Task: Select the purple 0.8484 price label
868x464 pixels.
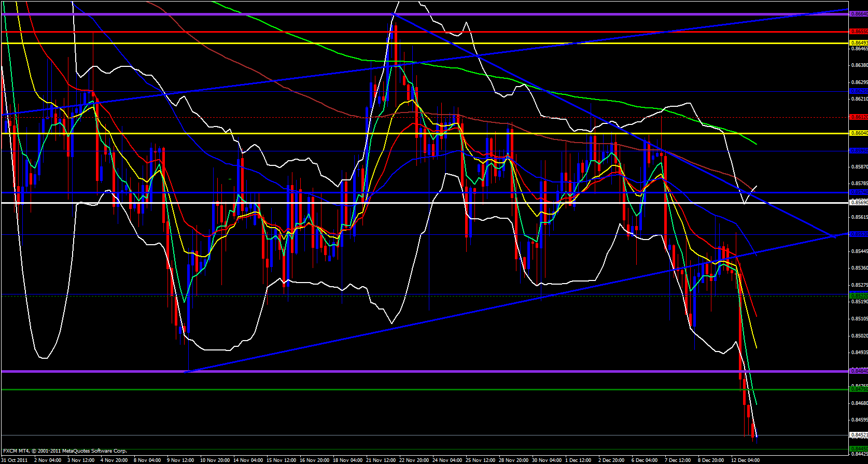Action: (858, 371)
